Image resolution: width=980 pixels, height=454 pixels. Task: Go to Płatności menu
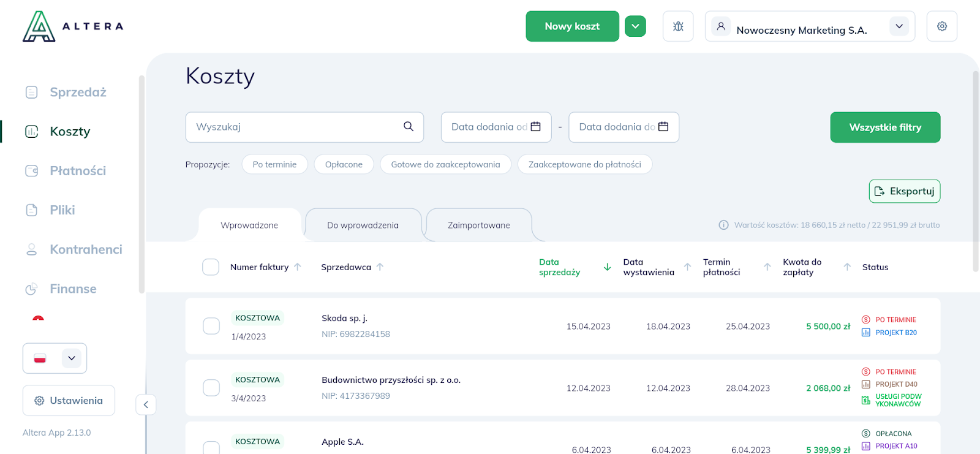click(x=78, y=170)
